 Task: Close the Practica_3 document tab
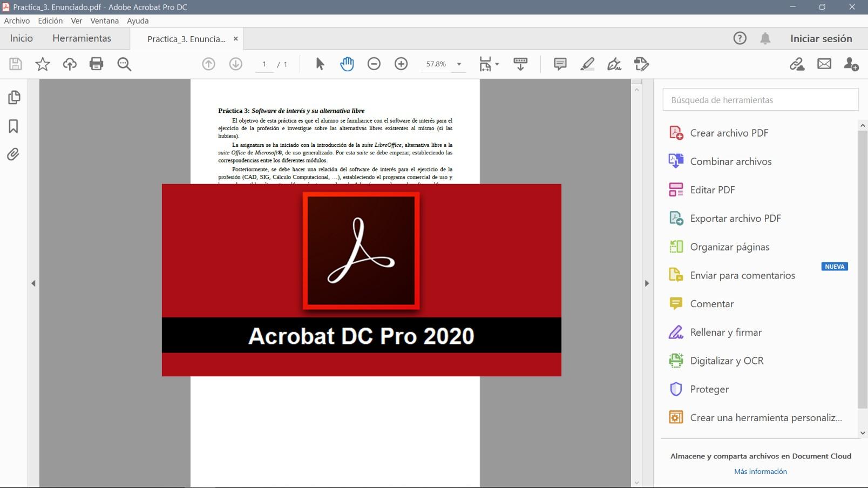236,39
